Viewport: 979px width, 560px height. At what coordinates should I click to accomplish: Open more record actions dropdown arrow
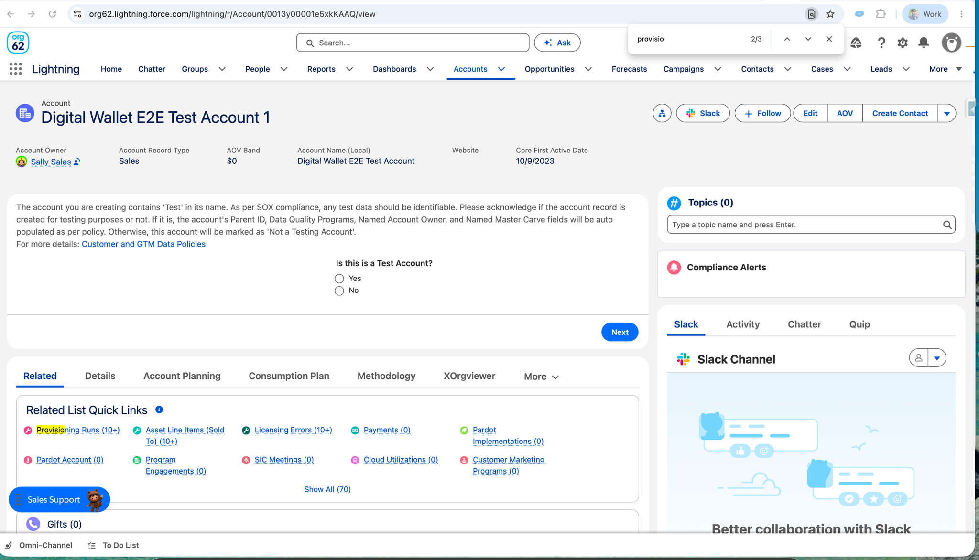point(946,113)
